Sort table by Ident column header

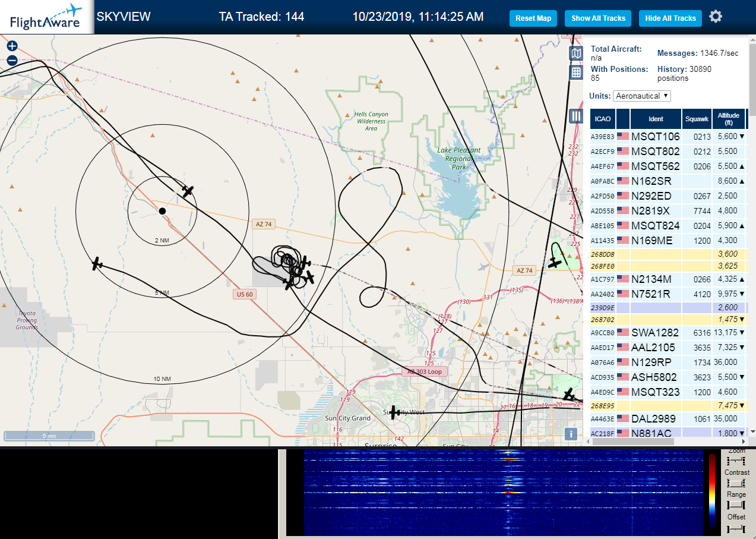click(x=656, y=118)
